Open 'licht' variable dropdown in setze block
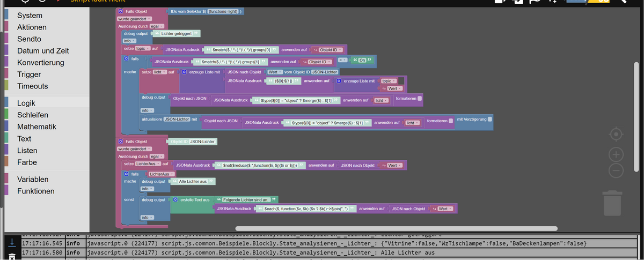644x260 pixels. pyautogui.click(x=160, y=71)
